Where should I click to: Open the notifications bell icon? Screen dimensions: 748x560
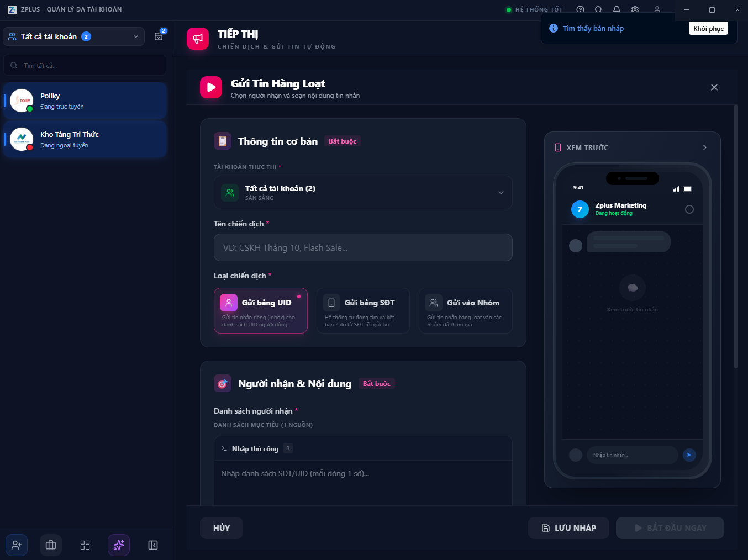617,9
